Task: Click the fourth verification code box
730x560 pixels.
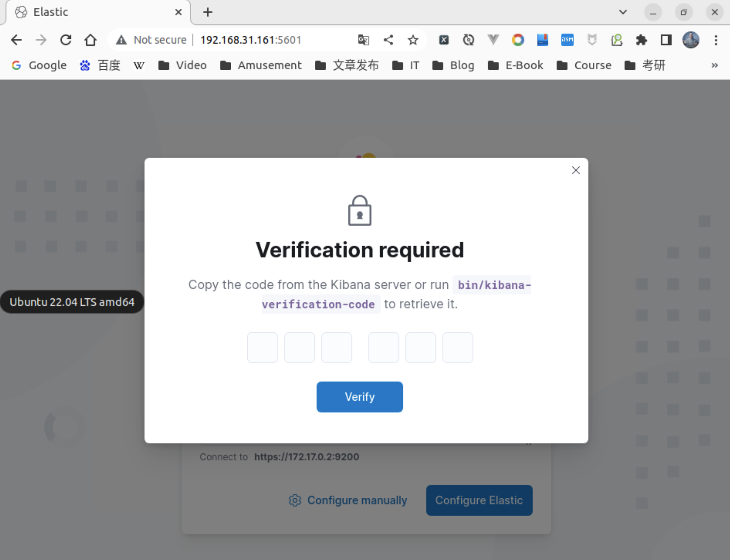Action: [x=383, y=347]
